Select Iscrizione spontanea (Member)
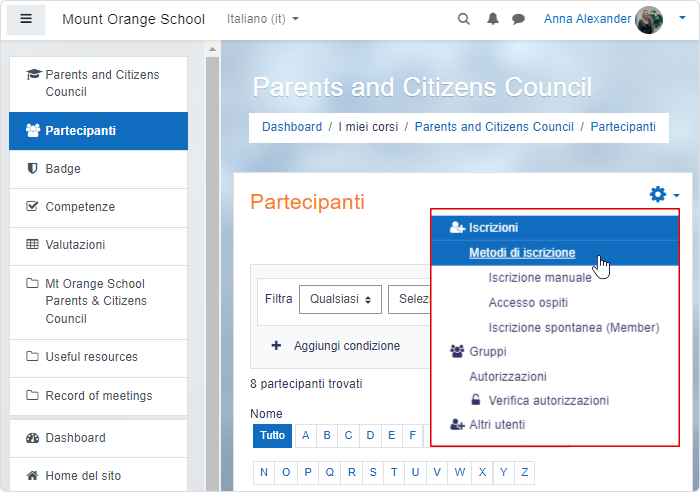The image size is (700, 492). click(574, 328)
